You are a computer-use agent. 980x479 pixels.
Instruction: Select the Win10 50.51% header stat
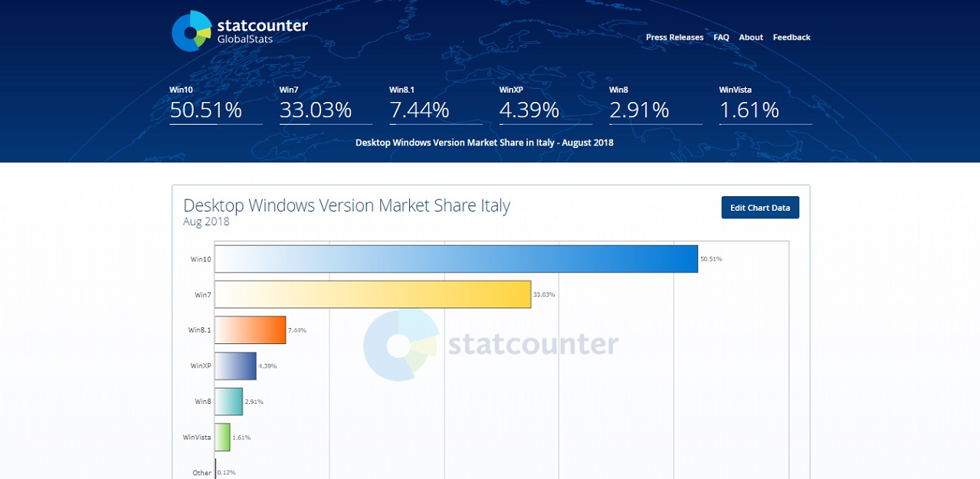coord(216,104)
